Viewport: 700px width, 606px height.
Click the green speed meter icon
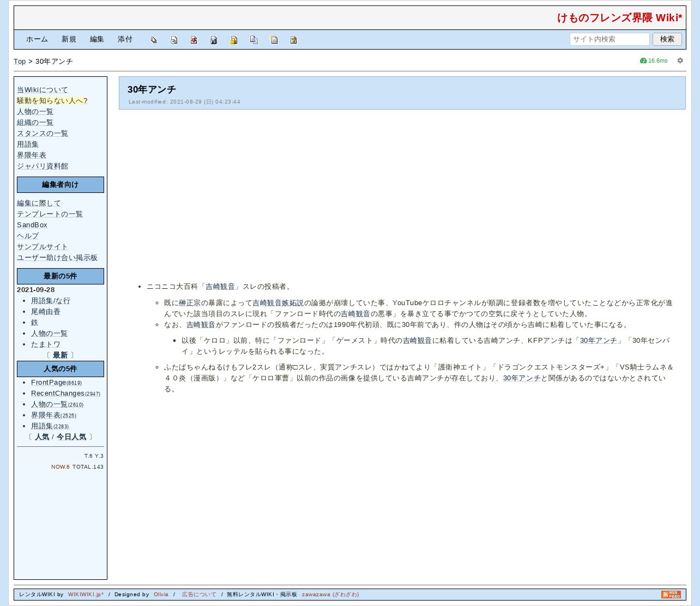643,60
